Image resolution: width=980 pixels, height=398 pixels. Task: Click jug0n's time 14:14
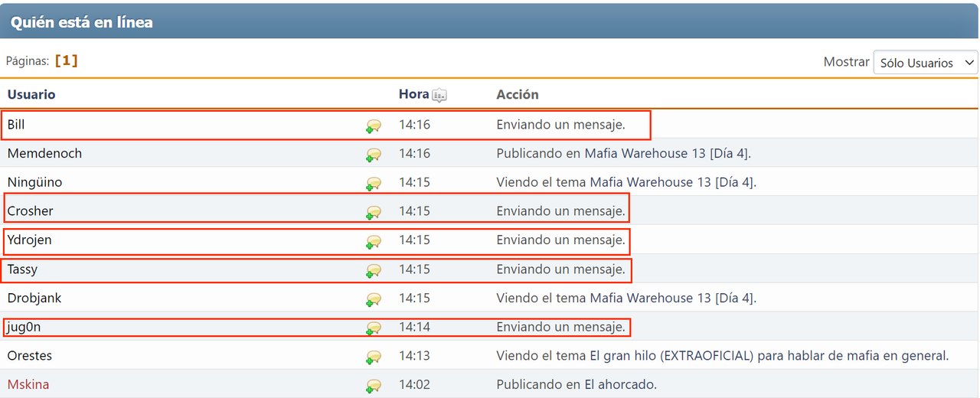[x=414, y=327]
